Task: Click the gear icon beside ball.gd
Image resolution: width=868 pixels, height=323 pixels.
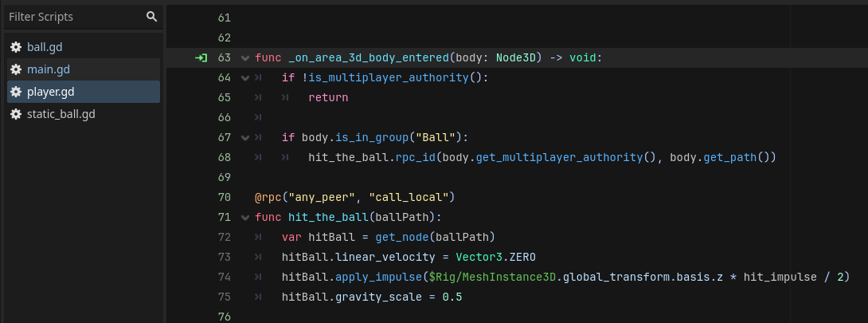Action: (x=15, y=47)
